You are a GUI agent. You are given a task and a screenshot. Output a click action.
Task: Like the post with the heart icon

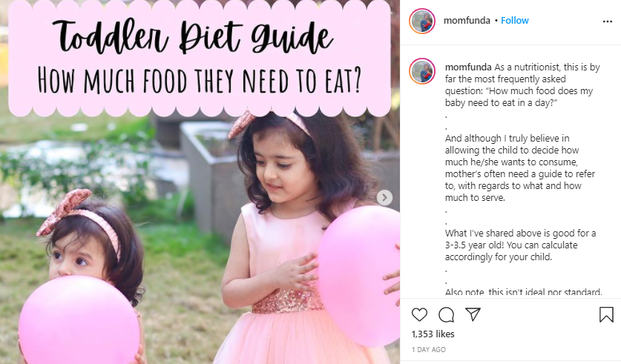tap(419, 315)
